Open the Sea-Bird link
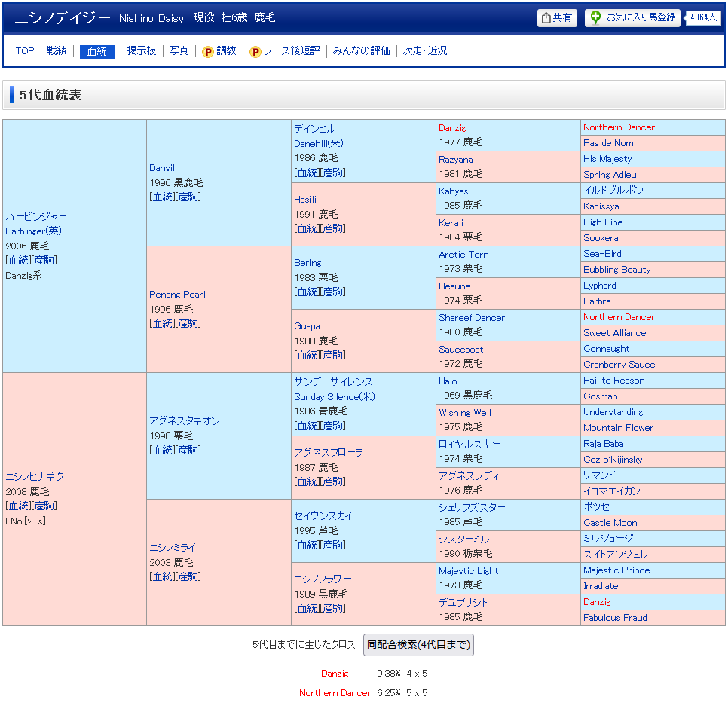 click(602, 254)
